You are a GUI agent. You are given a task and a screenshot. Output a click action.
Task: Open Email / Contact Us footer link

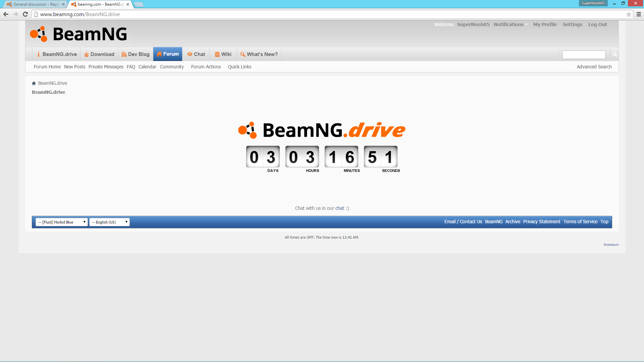(x=463, y=222)
